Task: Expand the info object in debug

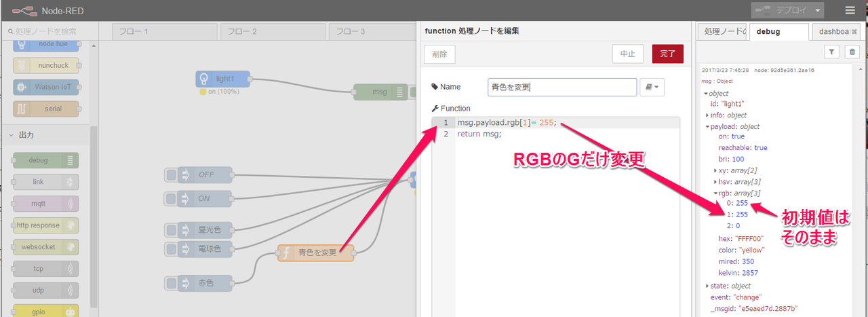Action: pos(707,115)
